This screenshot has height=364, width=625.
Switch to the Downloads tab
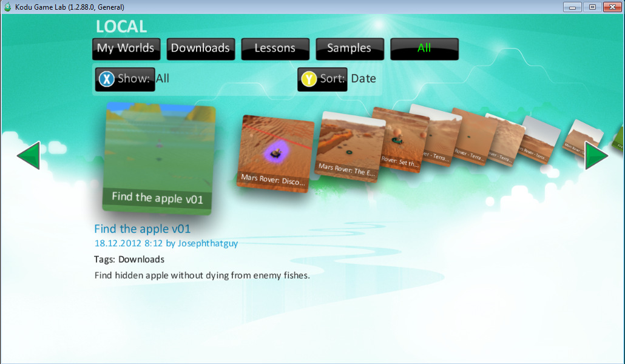200,49
